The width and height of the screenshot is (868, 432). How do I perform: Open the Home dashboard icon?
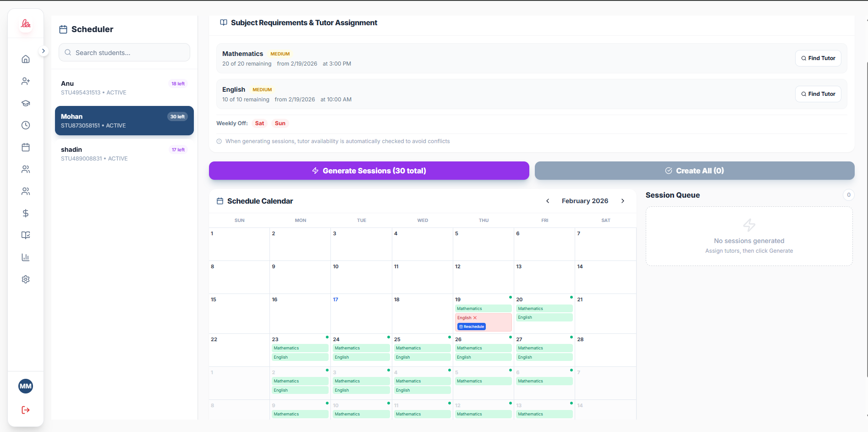26,59
